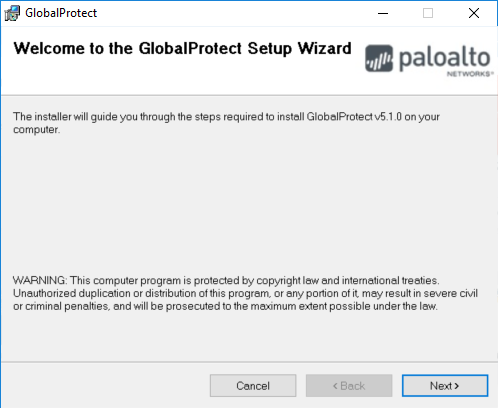Click the WARNING copyright notice text

pyautogui.click(x=245, y=293)
